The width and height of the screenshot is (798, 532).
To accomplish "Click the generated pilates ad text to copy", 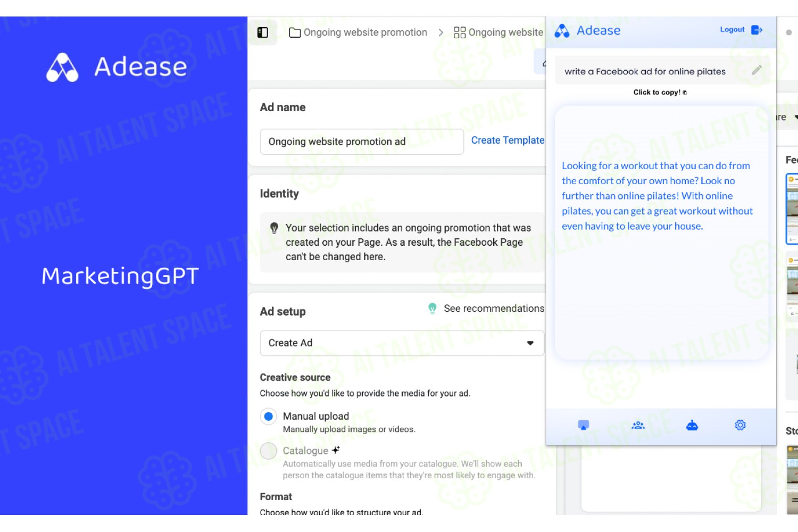I will click(658, 196).
